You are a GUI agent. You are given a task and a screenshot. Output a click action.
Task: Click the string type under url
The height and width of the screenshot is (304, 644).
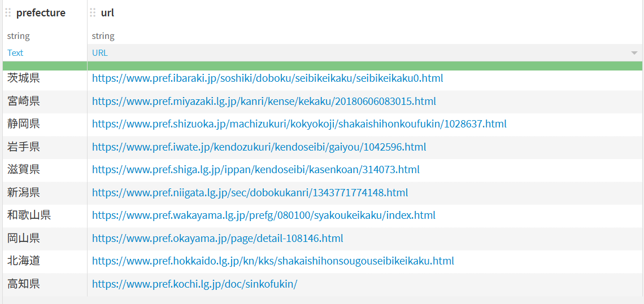103,36
